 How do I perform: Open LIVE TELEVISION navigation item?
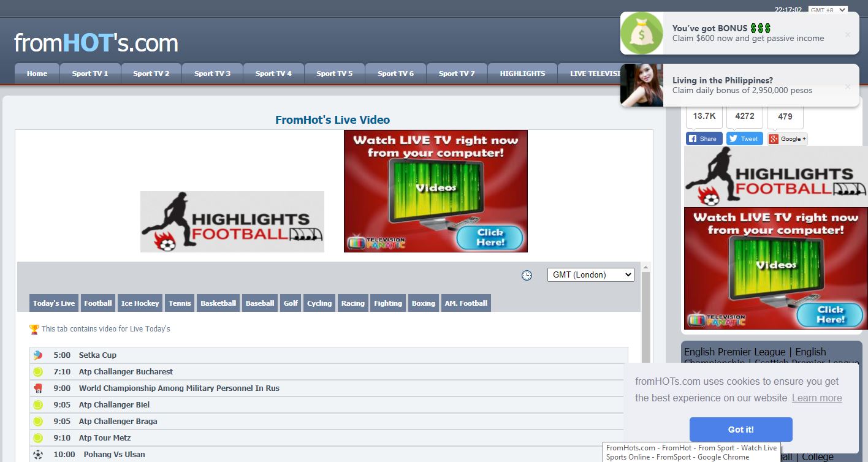point(590,74)
